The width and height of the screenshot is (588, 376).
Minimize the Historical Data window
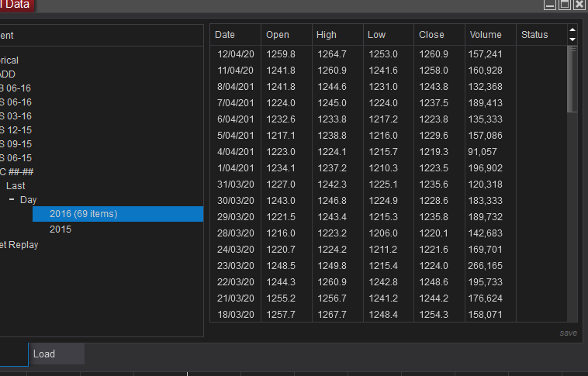[x=551, y=5]
